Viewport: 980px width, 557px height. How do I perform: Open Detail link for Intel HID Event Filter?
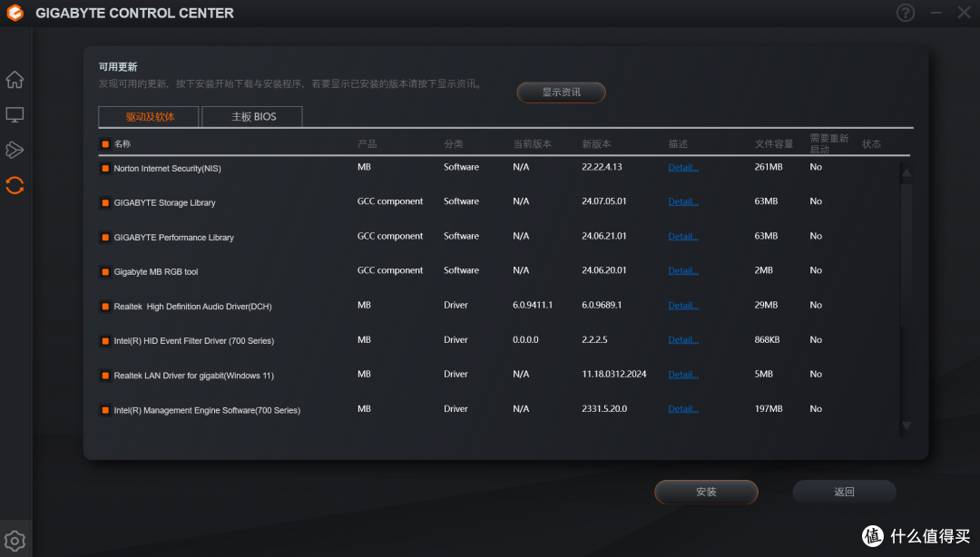pyautogui.click(x=683, y=340)
